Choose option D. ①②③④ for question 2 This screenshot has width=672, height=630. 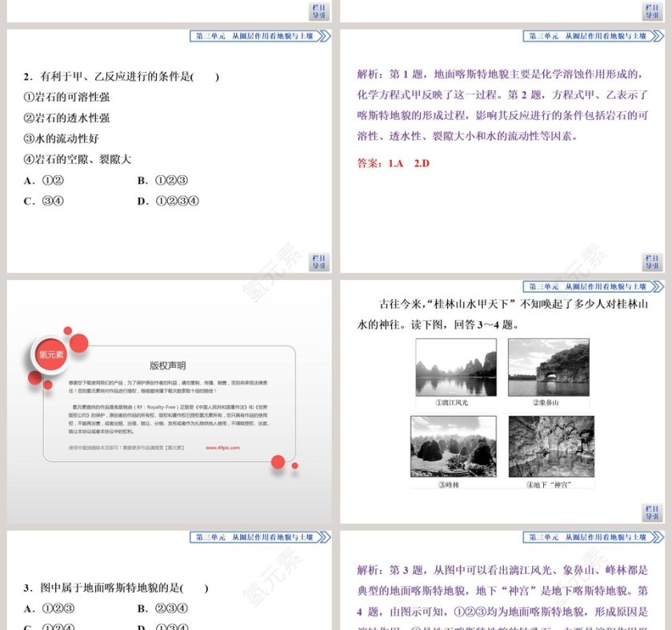click(168, 201)
